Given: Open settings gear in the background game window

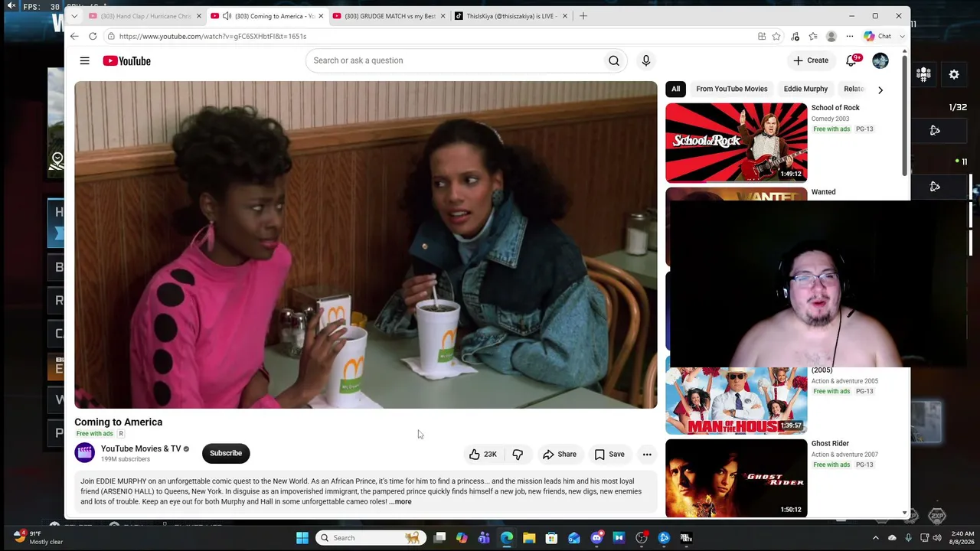Looking at the screenshot, I should click(954, 74).
